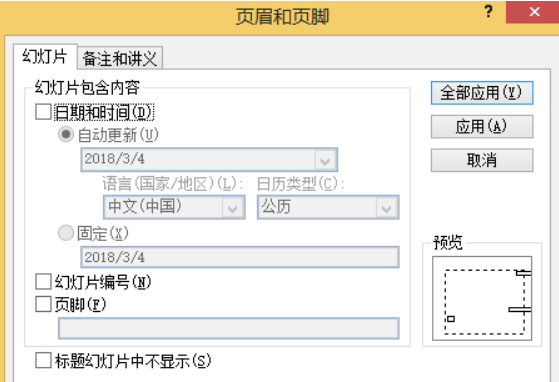Select the 幻灯片 tab
The image size is (559, 382).
(x=45, y=56)
